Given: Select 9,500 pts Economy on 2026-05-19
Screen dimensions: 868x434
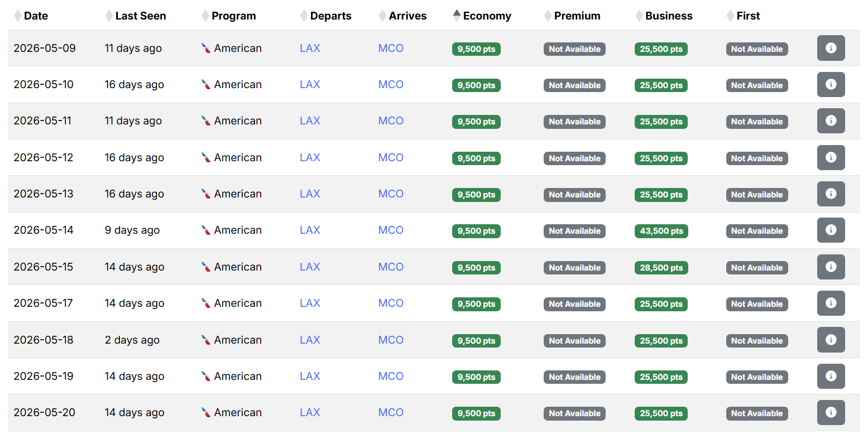Looking at the screenshot, I should tap(476, 377).
